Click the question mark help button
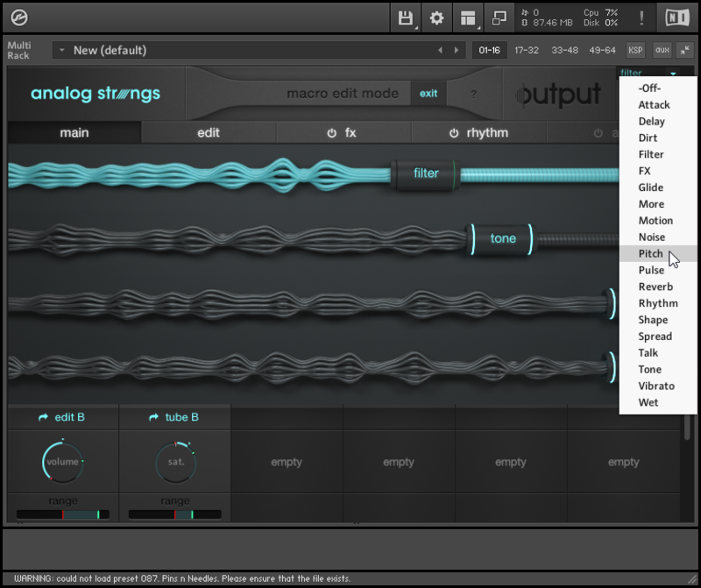The height and width of the screenshot is (588, 701). tap(473, 94)
